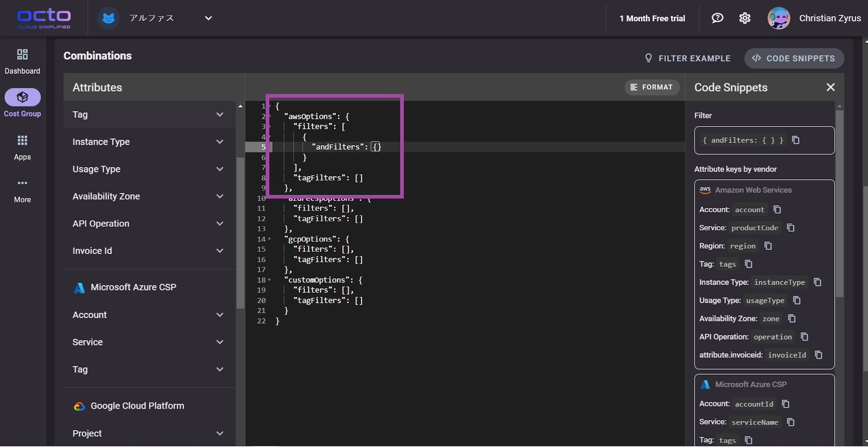Copy the AWS instanceType key
The image size is (868, 447).
(x=817, y=282)
